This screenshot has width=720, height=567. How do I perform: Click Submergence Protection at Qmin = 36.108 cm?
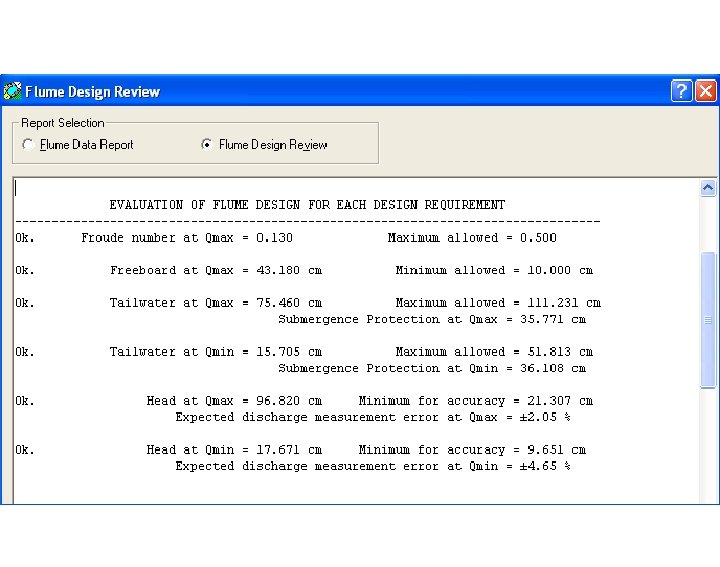point(432,368)
